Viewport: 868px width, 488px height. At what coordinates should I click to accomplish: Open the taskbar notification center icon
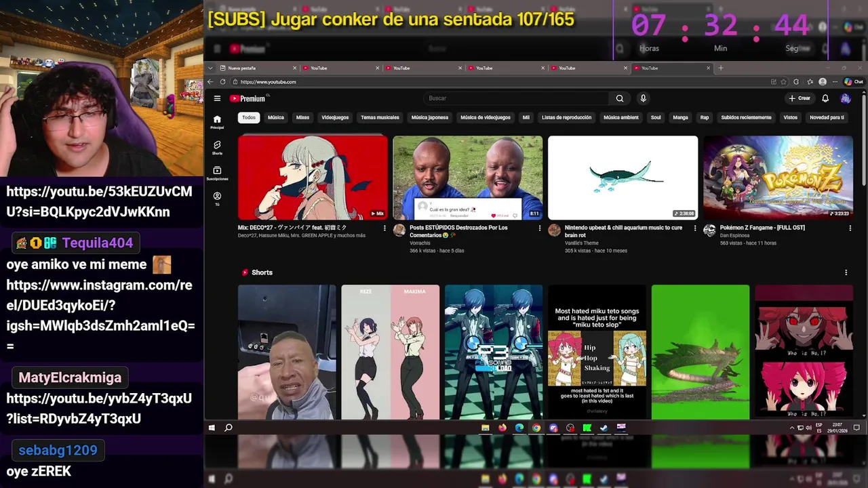pos(856,428)
